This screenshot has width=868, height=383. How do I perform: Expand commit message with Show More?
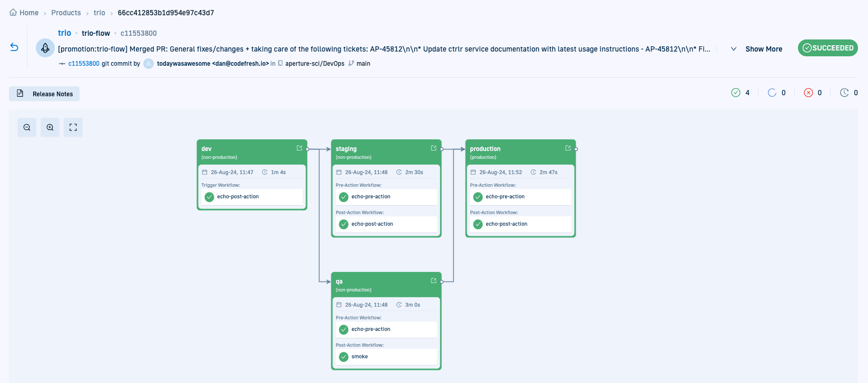pos(763,49)
